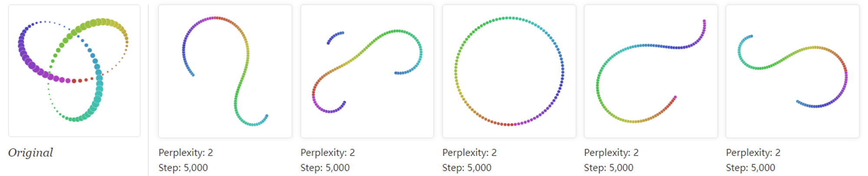
Task: Click "Perplexity: 2" under the closed circle plot
Action: pyautogui.click(x=470, y=153)
